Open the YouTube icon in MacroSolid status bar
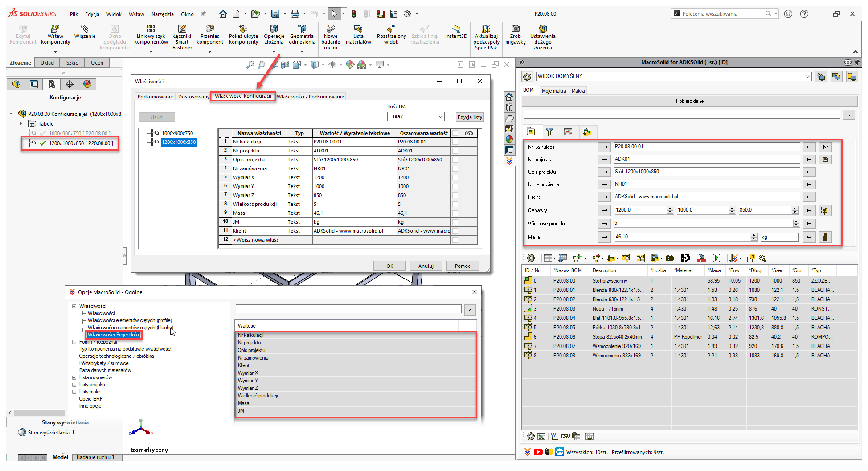Screen dimensions: 868x471 click(x=538, y=452)
